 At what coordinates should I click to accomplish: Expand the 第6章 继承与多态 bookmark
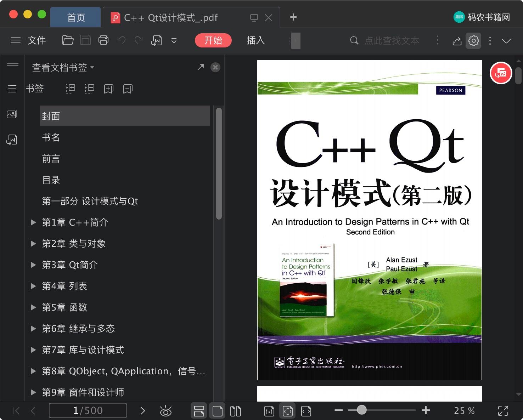point(33,329)
